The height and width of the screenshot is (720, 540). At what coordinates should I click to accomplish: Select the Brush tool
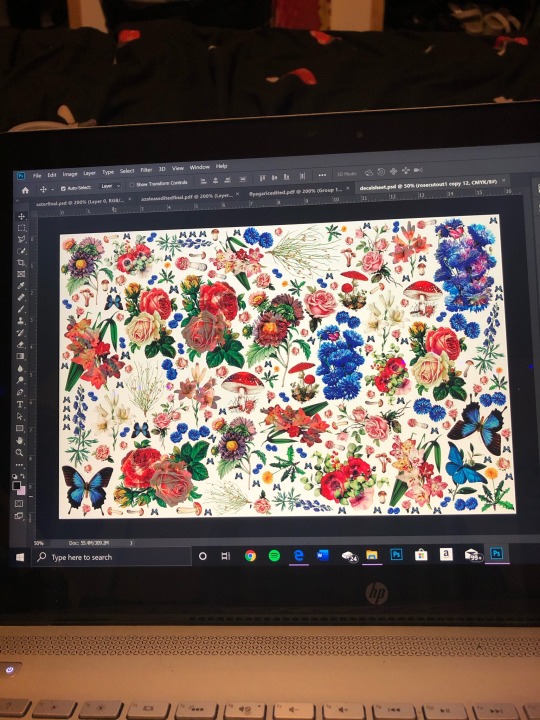pos(21,309)
